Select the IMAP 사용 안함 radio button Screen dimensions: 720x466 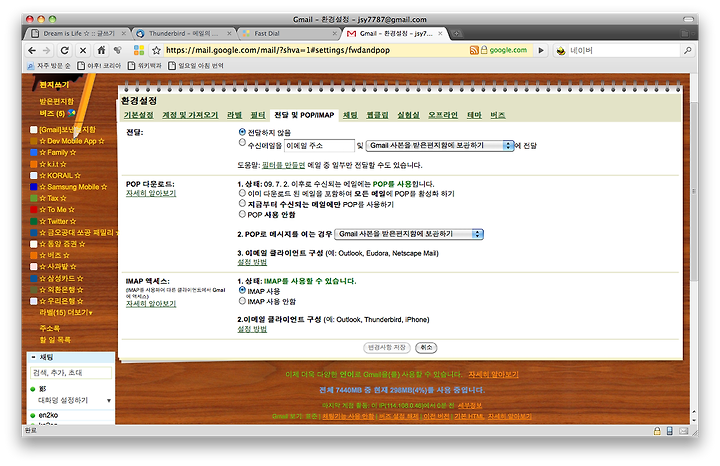click(242, 301)
